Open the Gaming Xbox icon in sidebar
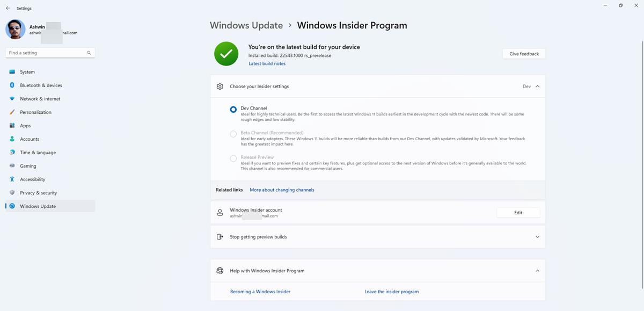The height and width of the screenshot is (311, 644). [x=12, y=165]
